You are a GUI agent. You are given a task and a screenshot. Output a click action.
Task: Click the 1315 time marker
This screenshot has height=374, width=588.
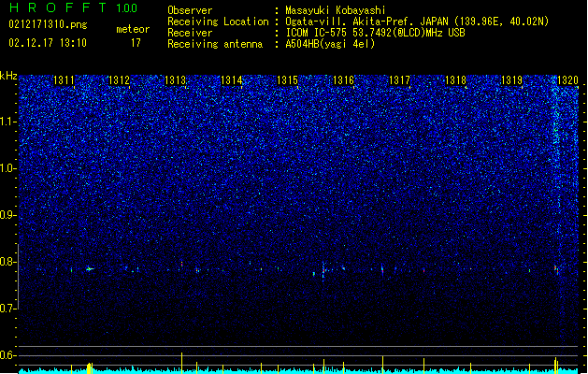pyautogui.click(x=287, y=80)
